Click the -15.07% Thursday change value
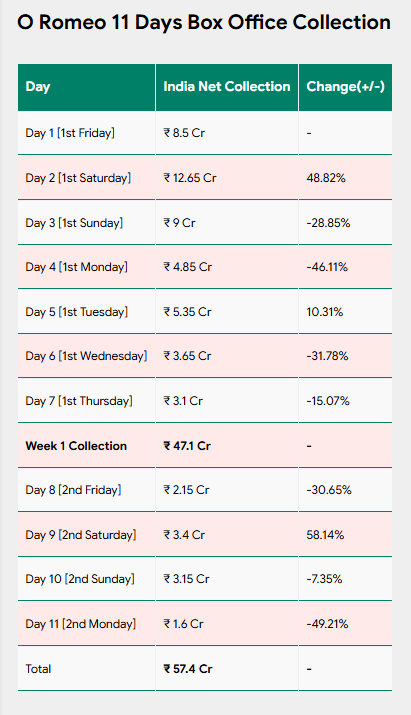411x715 pixels. coord(328,401)
